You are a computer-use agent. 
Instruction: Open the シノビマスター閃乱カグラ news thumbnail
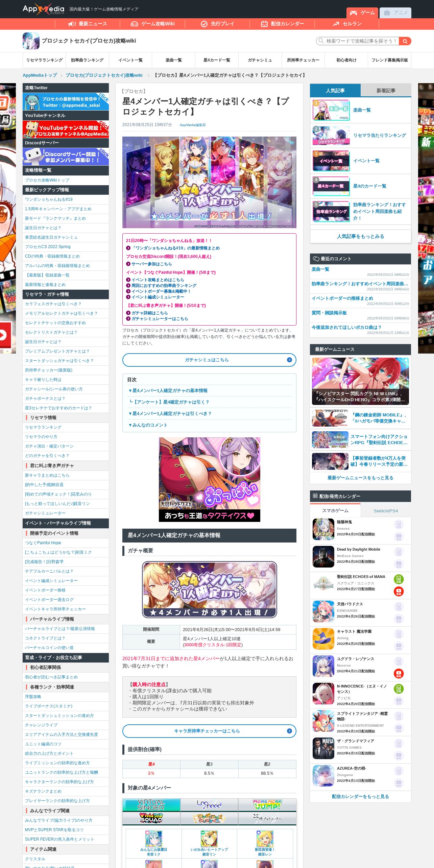tap(361, 381)
